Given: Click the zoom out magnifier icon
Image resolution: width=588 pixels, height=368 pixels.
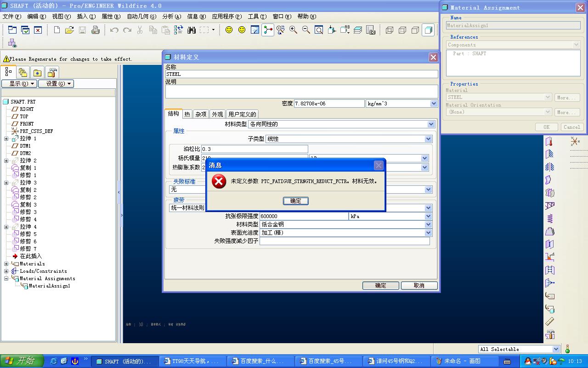Looking at the screenshot, I should [x=306, y=30].
